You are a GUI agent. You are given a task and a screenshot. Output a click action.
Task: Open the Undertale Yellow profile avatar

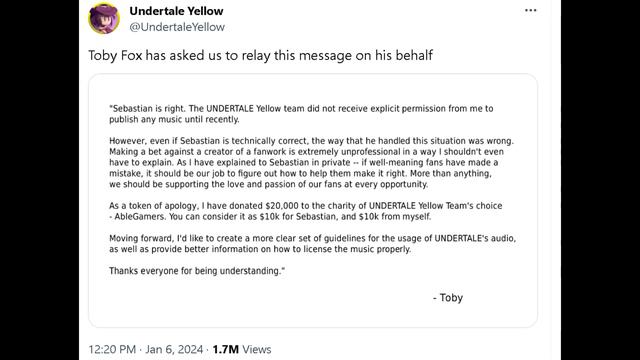pyautogui.click(x=104, y=18)
